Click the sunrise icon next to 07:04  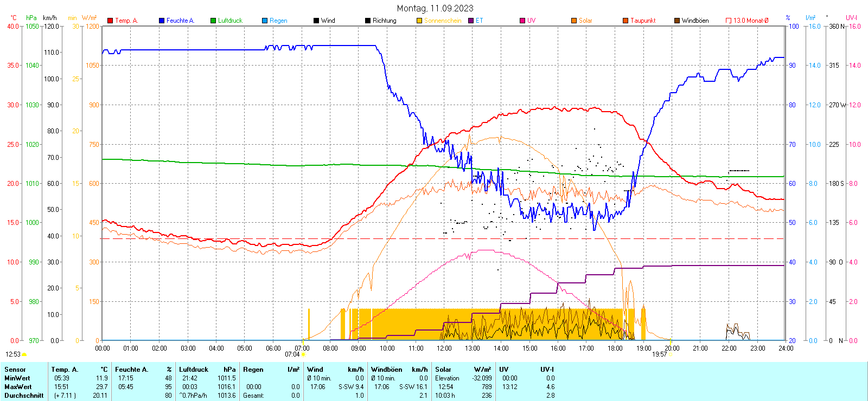point(303,354)
